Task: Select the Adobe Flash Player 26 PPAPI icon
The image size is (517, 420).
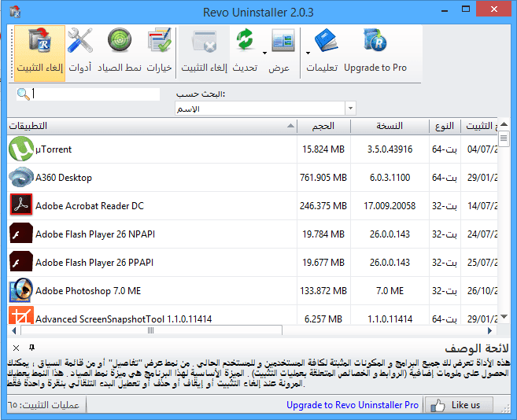Action: pos(21,261)
